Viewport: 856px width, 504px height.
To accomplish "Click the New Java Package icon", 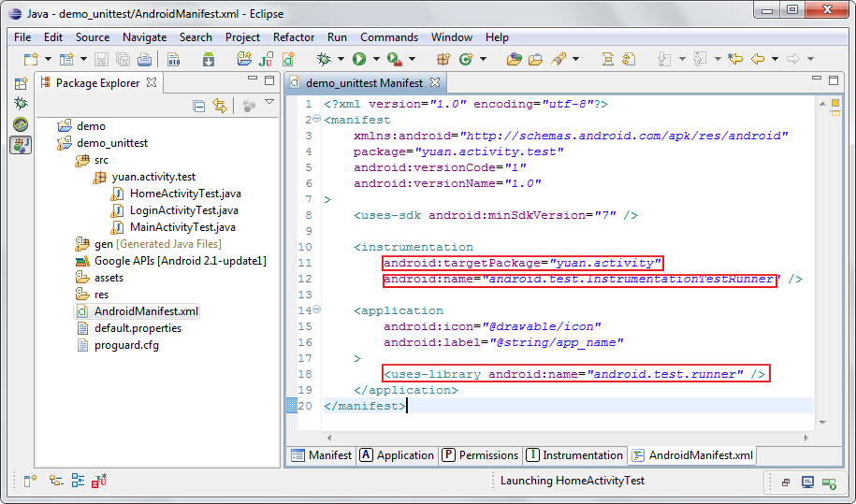I will pos(443,59).
